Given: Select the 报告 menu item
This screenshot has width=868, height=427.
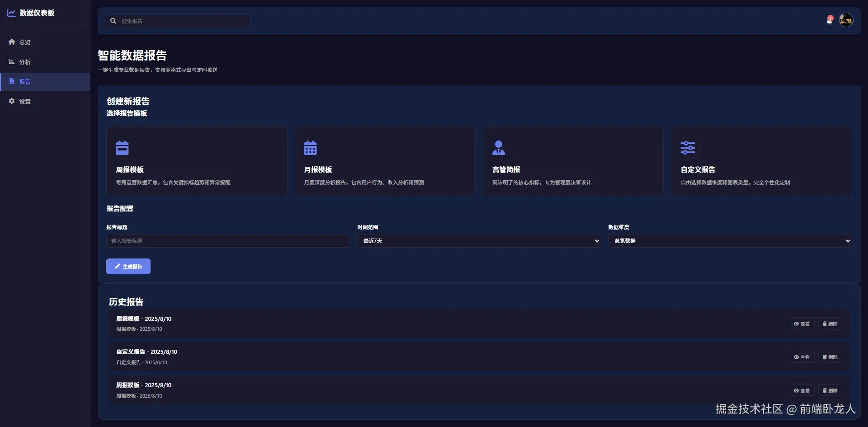Looking at the screenshot, I should 45,82.
